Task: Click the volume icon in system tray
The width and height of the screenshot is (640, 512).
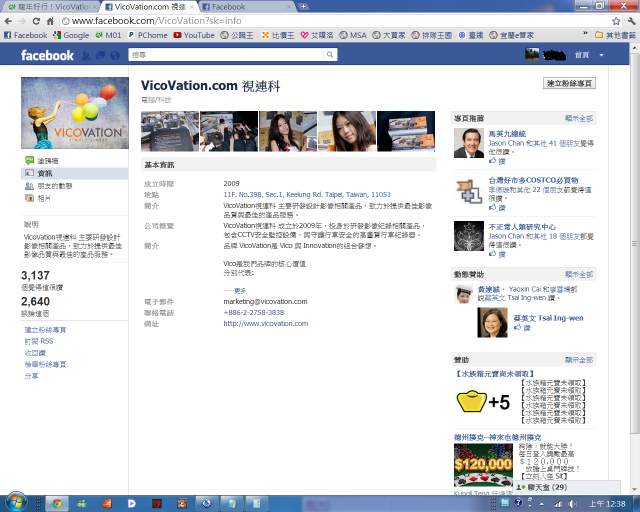Action: coord(572,504)
